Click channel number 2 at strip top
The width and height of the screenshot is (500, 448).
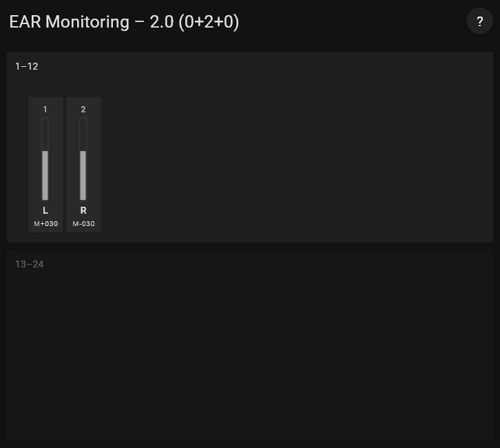(x=83, y=110)
